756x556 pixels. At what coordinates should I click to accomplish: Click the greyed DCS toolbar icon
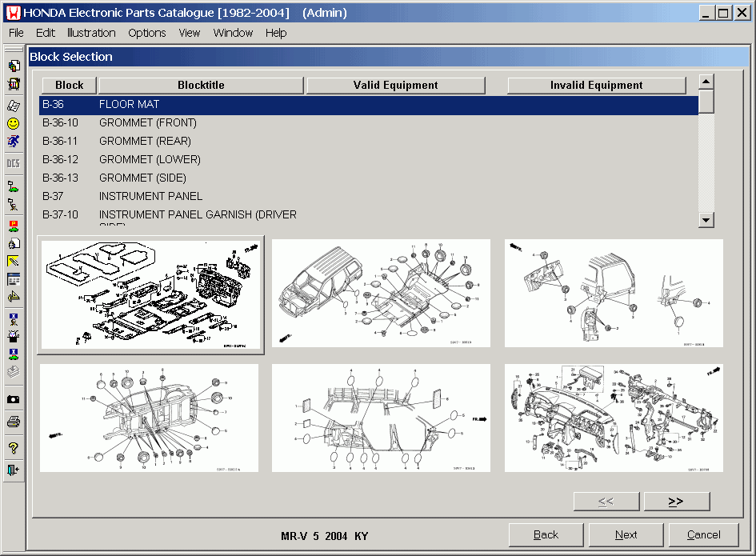pos(14,163)
